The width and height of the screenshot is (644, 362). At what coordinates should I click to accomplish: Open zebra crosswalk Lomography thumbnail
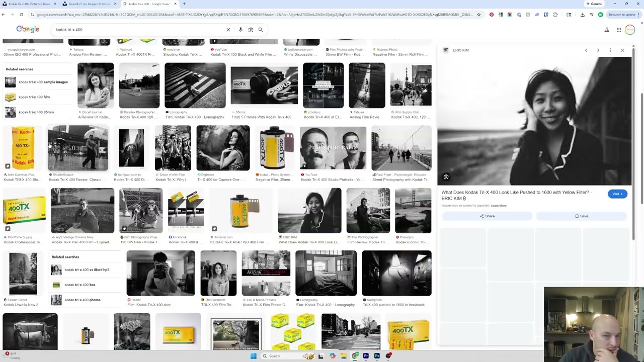pyautogui.click(x=195, y=85)
